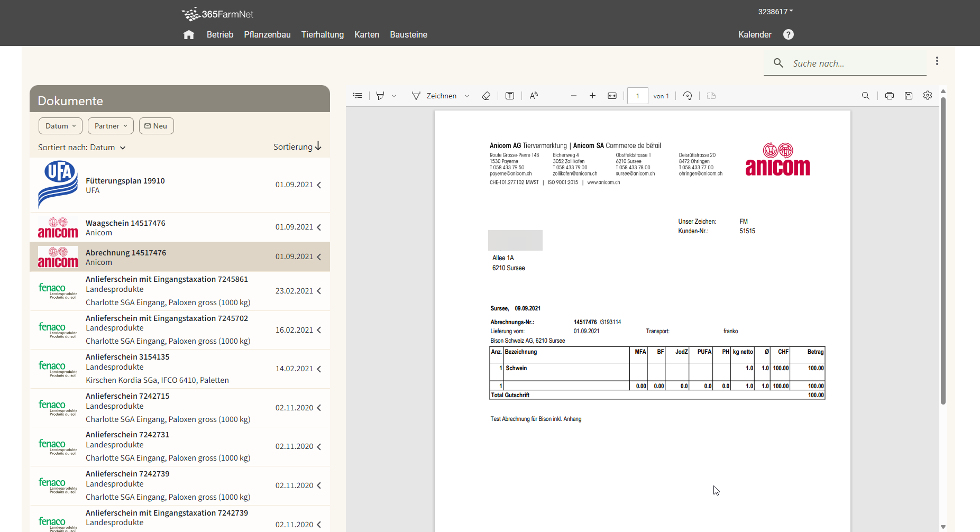Image resolution: width=980 pixels, height=532 pixels.
Task: Save the PDF with disk icon
Action: point(909,96)
